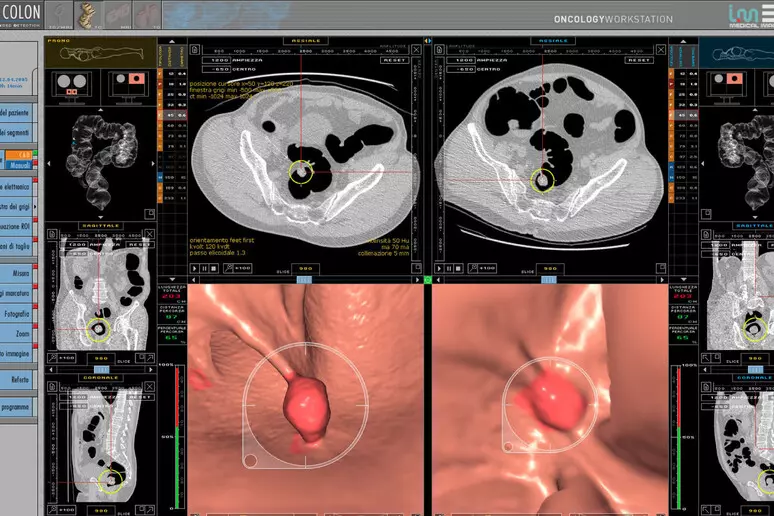Select the dual-monitor layout with orange highlight
This screenshot has height=516, width=774.
click(128, 81)
